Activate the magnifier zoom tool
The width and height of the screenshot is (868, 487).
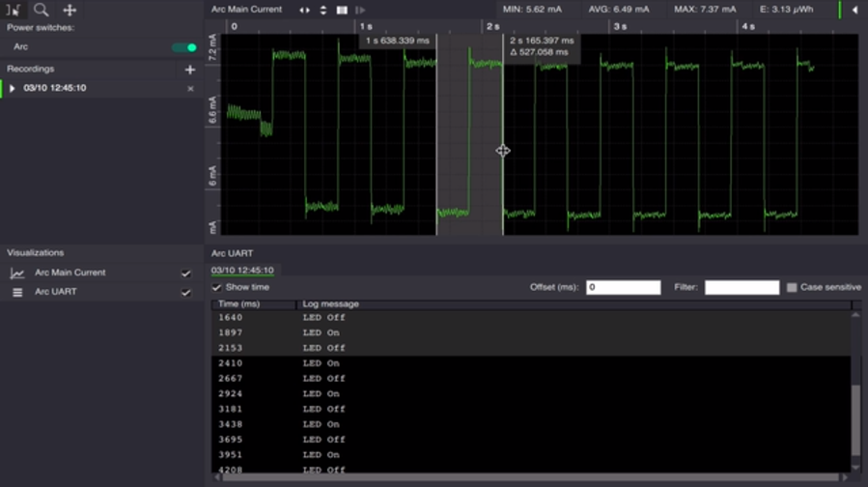[x=42, y=10]
